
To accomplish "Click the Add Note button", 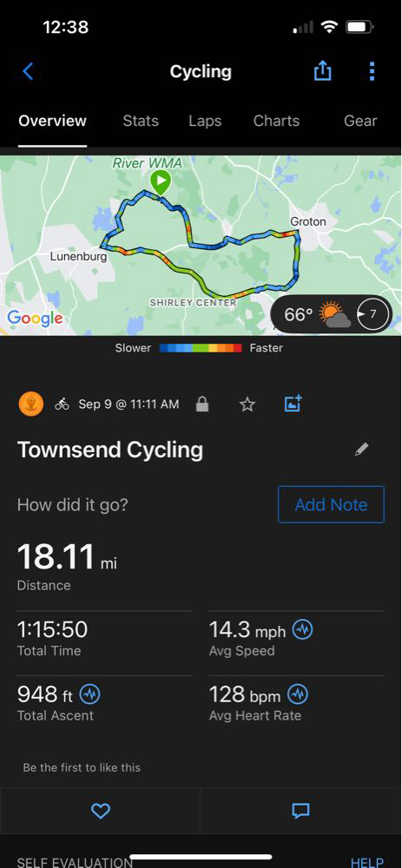I will 331,504.
